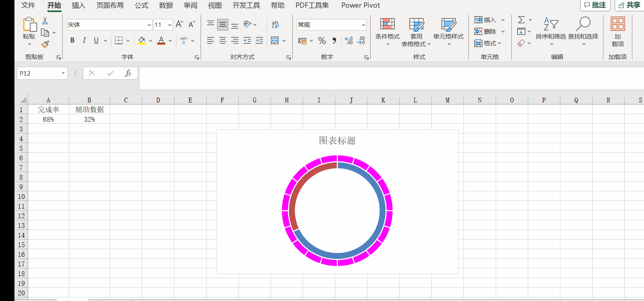Switch to the 插入 ribbon tab
Screen dimensions: 644x301
(78, 5)
